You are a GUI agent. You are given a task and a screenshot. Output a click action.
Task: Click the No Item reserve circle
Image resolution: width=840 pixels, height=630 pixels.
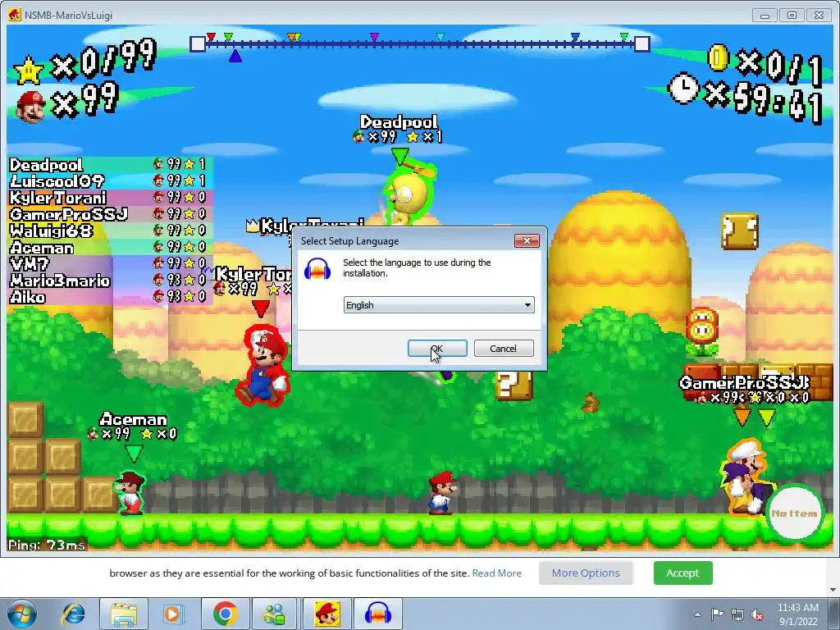pos(794,513)
